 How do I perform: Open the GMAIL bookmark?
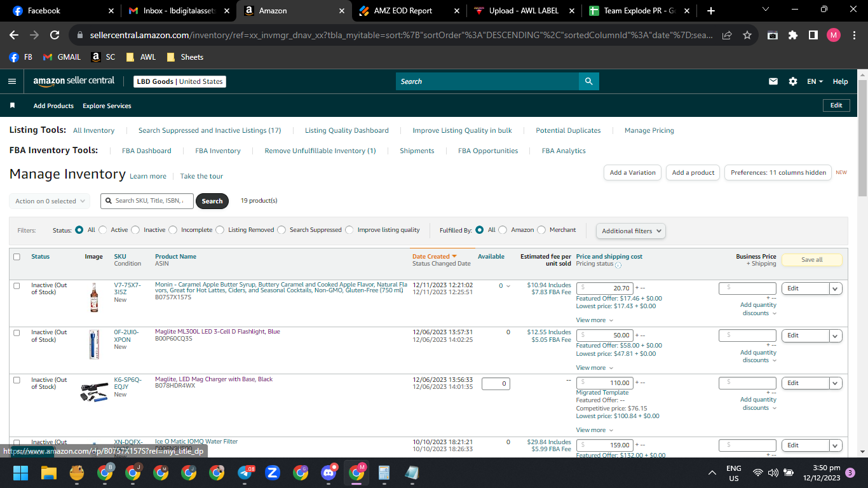tap(62, 57)
